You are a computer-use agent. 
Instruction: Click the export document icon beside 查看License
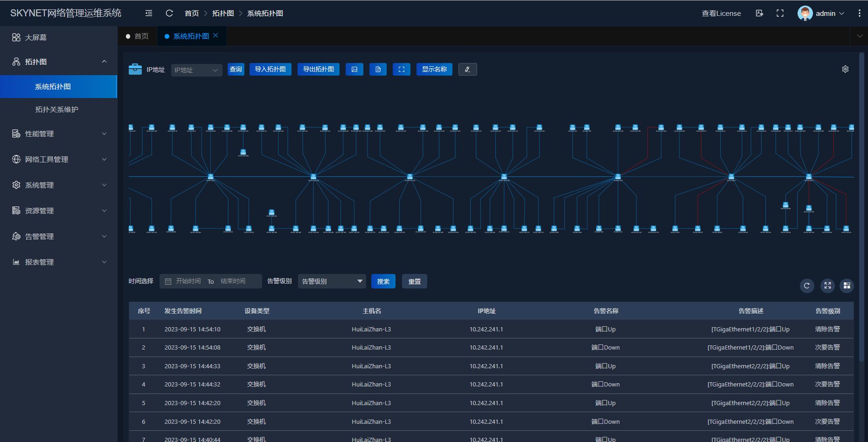pyautogui.click(x=759, y=13)
